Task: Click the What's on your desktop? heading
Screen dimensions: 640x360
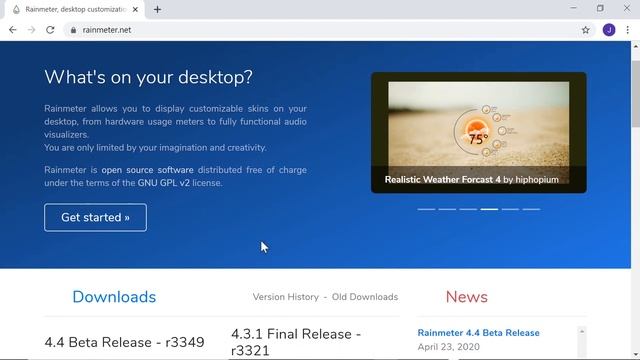Action: click(149, 77)
